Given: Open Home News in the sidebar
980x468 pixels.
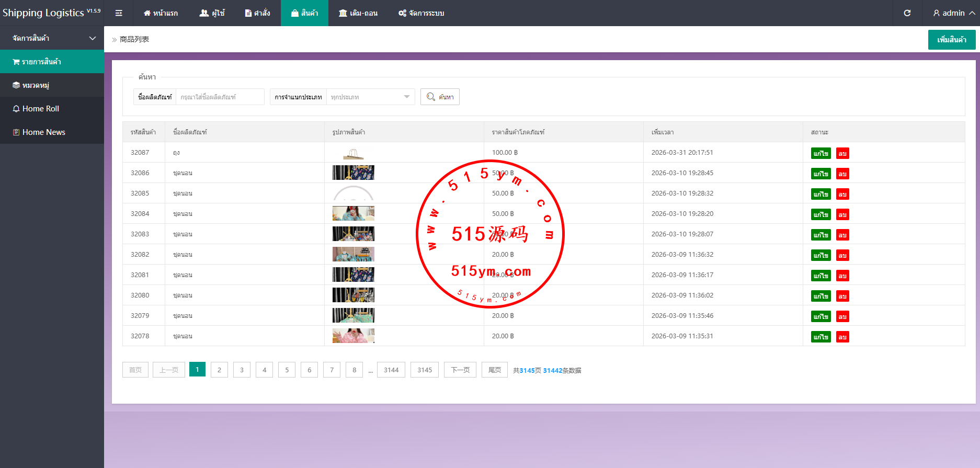Looking at the screenshot, I should pyautogui.click(x=43, y=132).
